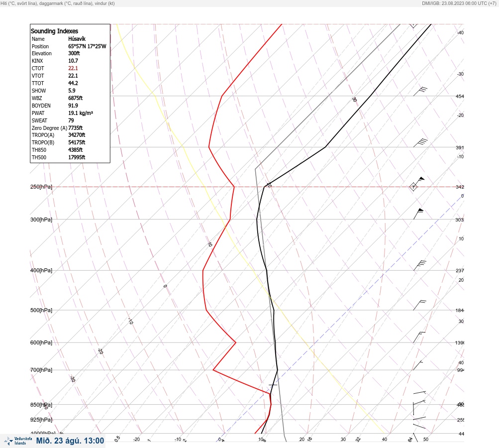
Task: Click the wind barb beside the 454 label
Action: pos(420,91)
